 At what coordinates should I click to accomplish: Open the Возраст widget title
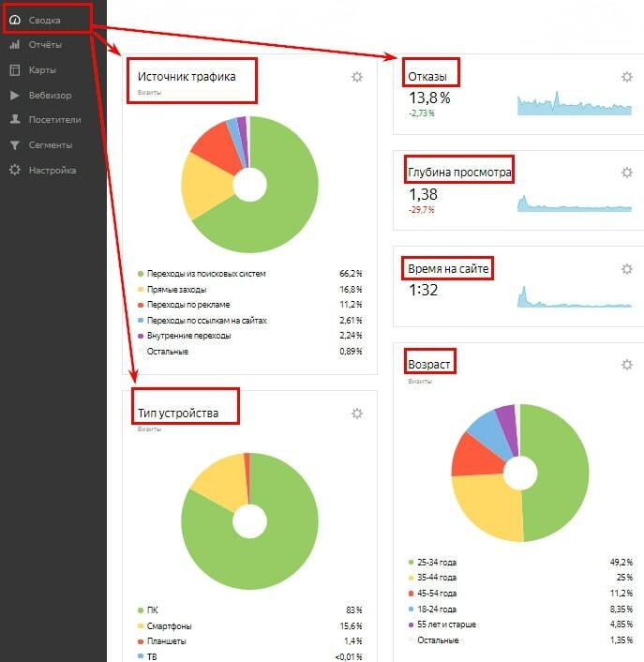(428, 365)
